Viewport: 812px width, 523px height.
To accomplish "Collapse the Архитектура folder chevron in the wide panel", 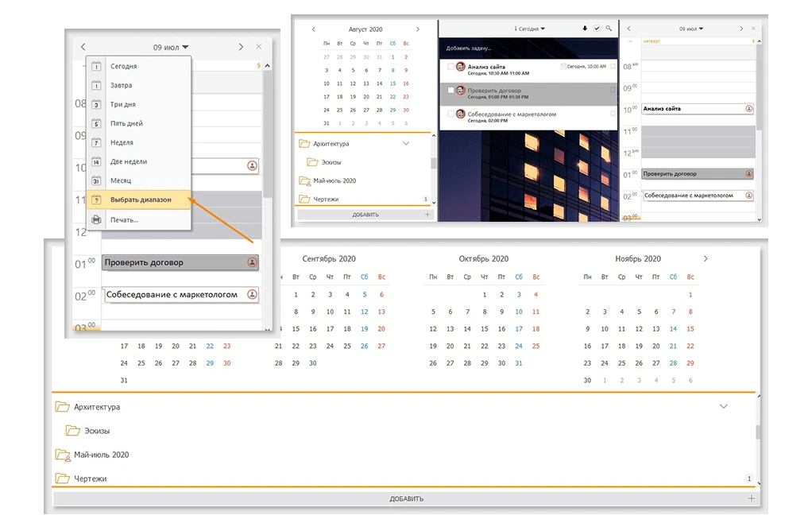I will click(x=723, y=406).
